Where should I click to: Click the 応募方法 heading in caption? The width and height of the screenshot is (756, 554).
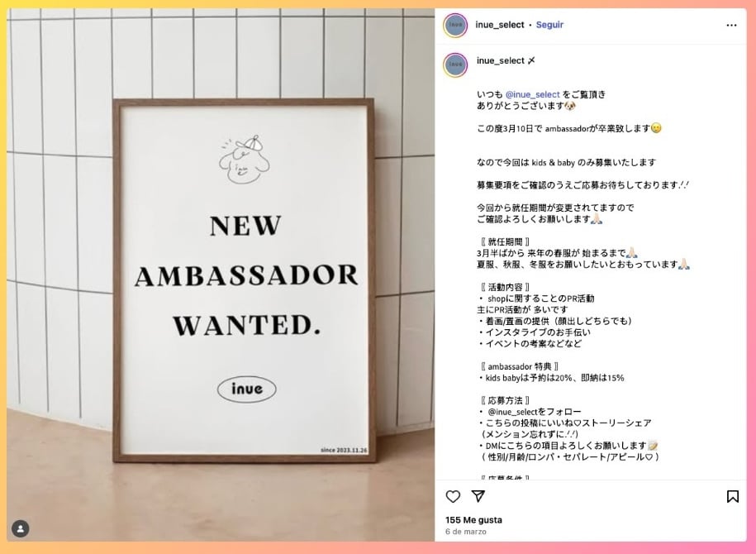pyautogui.click(x=505, y=400)
